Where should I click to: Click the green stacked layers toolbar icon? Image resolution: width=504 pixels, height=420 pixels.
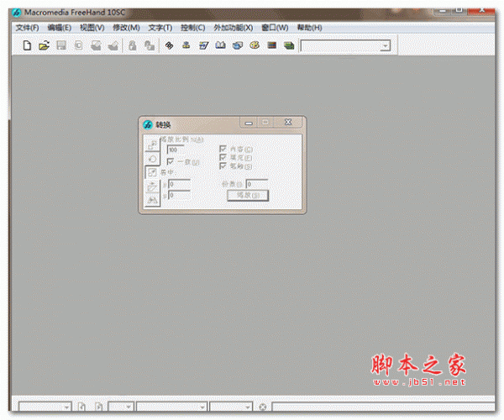289,45
